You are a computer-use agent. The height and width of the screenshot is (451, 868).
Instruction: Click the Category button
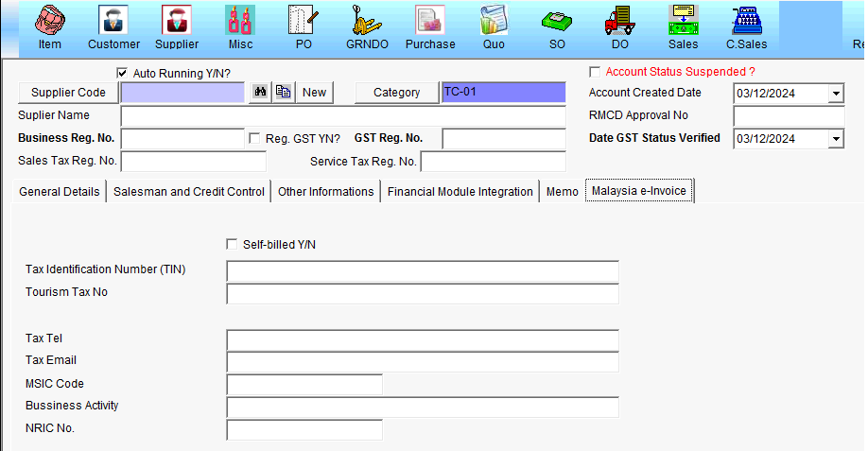click(397, 93)
